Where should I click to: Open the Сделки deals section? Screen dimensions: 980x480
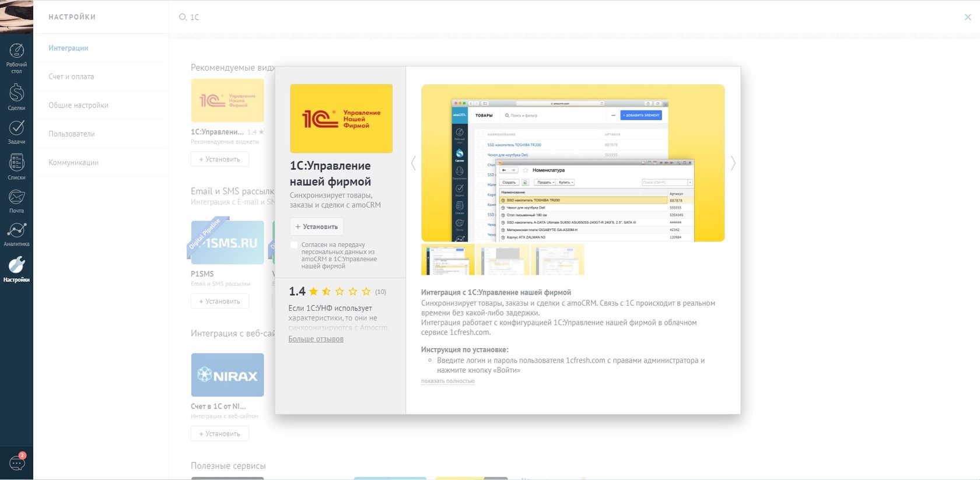16,97
